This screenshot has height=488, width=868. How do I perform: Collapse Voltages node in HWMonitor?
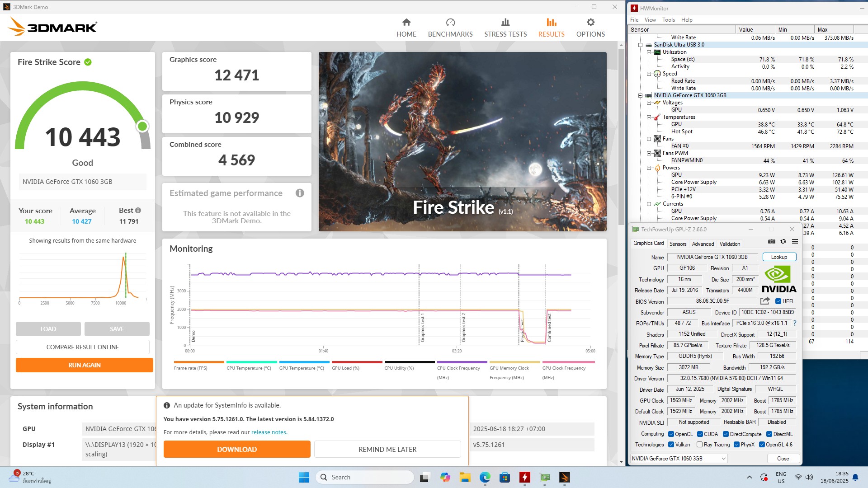click(649, 103)
